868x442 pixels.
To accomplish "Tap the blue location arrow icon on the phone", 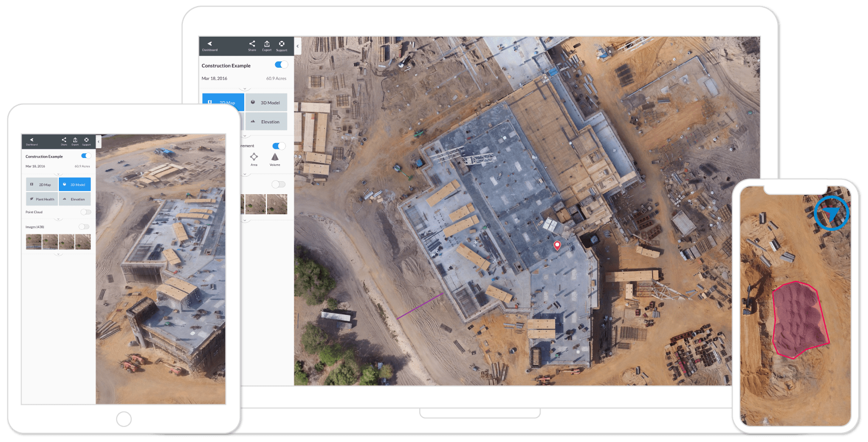I will tap(831, 213).
